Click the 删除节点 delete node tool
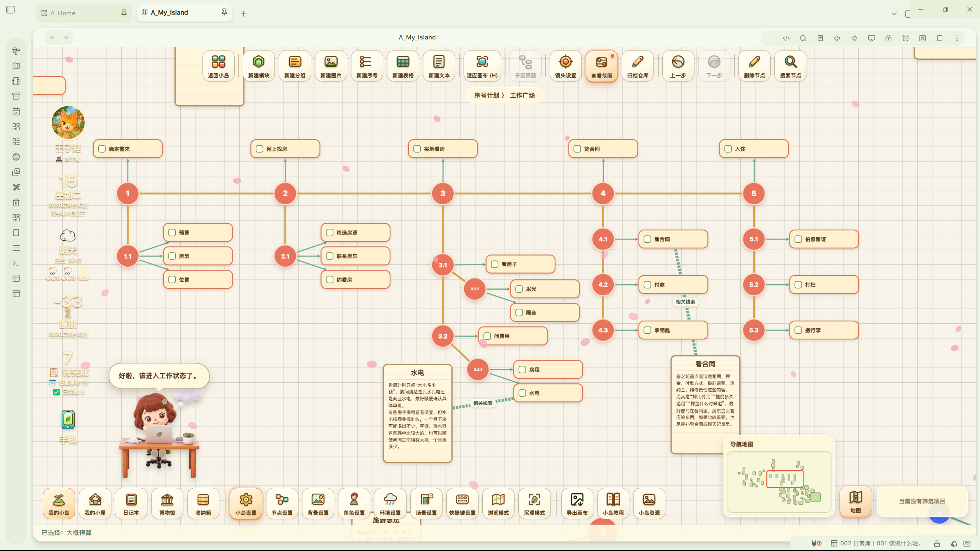Screen dimensions: 980x551 point(754,65)
